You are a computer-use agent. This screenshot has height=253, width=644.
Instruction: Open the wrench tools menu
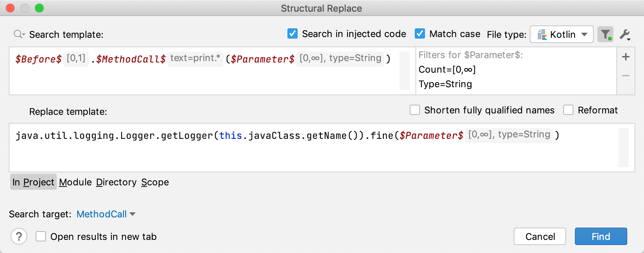pos(625,35)
